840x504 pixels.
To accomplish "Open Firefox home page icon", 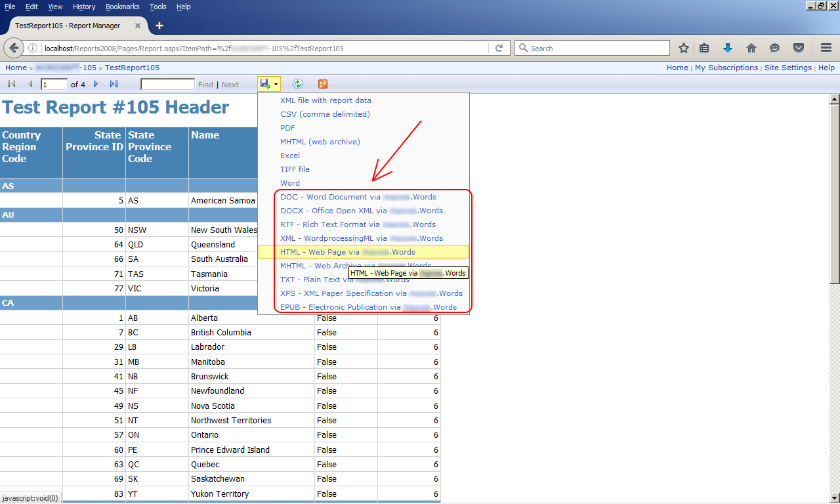I will pos(751,48).
